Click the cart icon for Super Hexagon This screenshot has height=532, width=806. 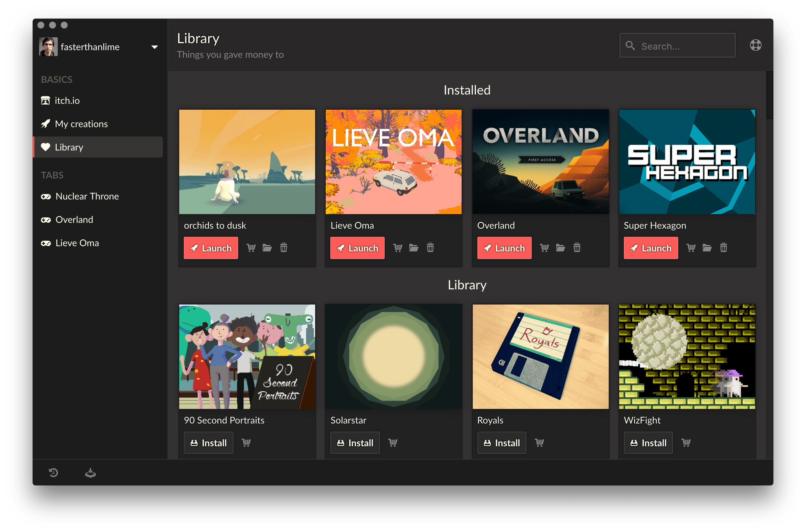tap(691, 248)
